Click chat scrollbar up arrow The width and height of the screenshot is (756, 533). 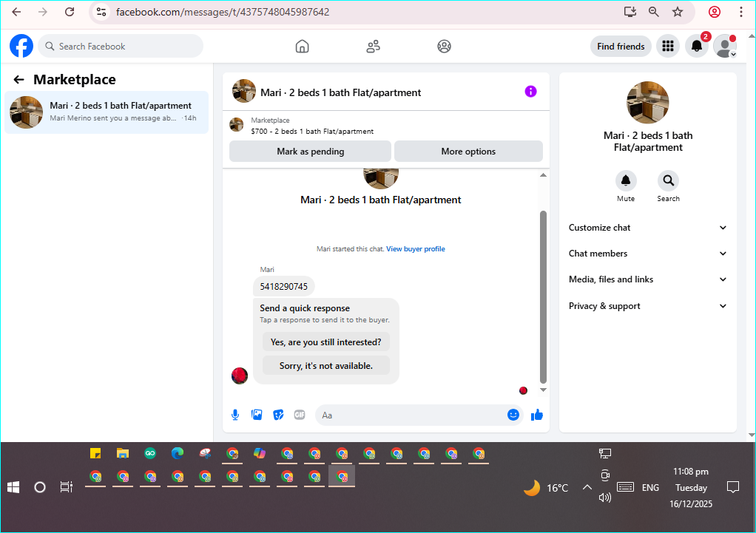(544, 175)
